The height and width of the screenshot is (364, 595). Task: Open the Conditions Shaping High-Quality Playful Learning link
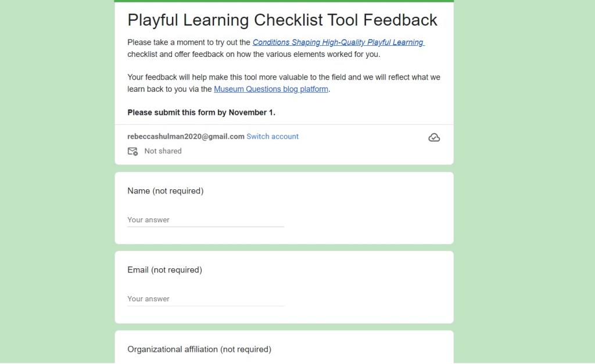click(x=338, y=42)
